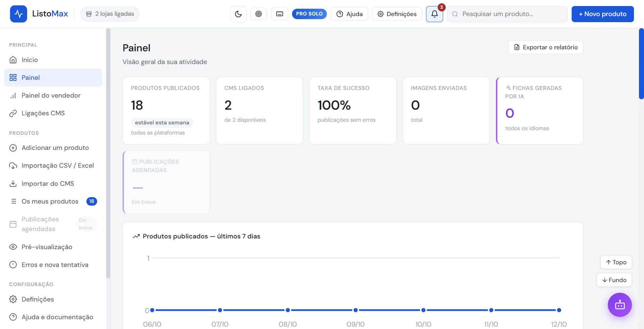Click the Fichas geradas por IA card

[540, 111]
